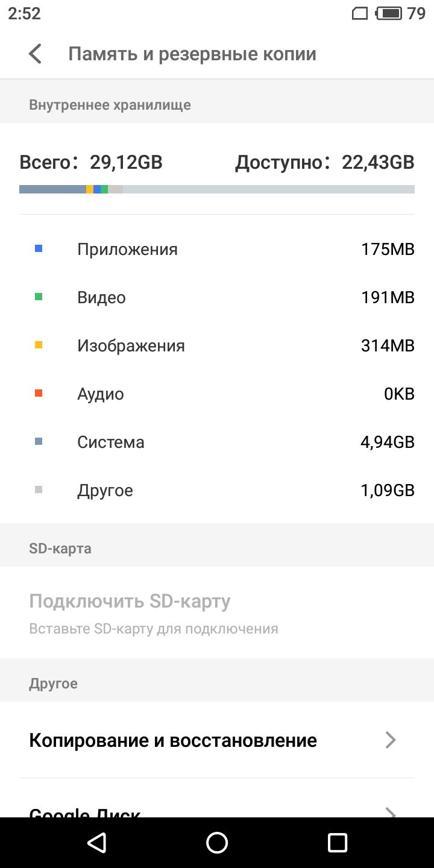Open the Google Диск entry

click(85, 811)
